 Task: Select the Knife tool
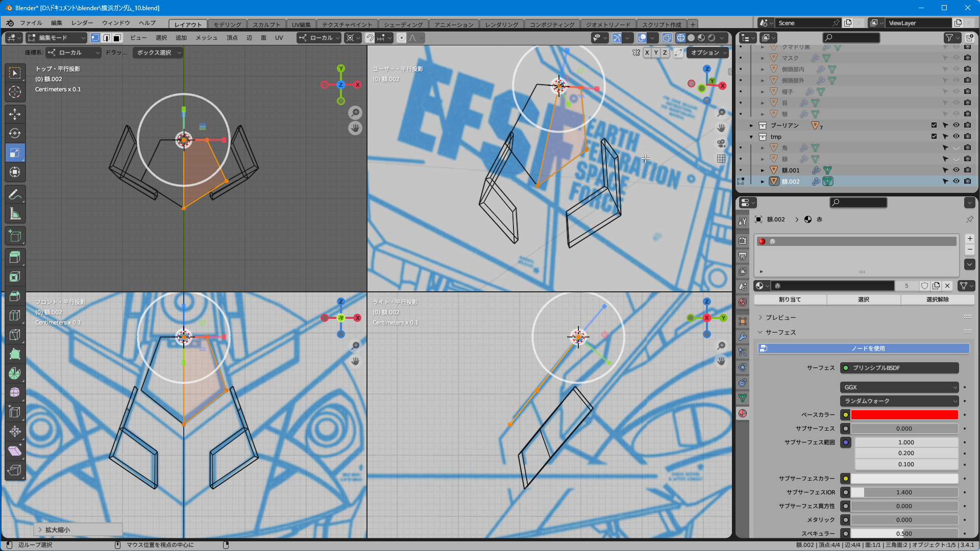(x=15, y=334)
